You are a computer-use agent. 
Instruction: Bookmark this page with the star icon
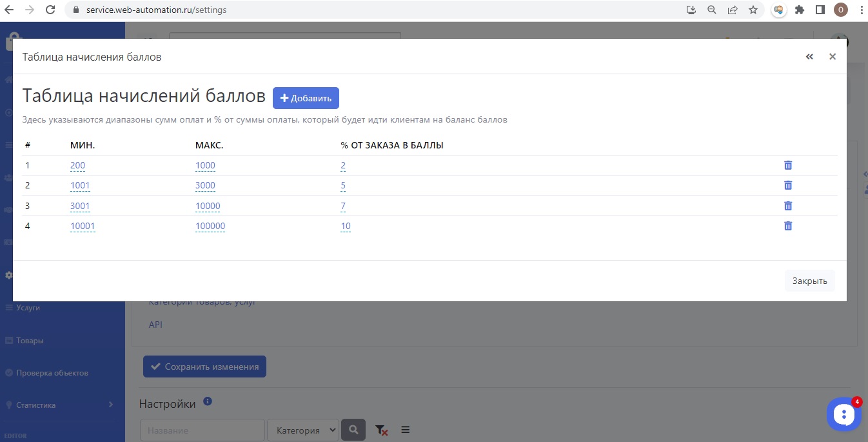[x=753, y=10]
